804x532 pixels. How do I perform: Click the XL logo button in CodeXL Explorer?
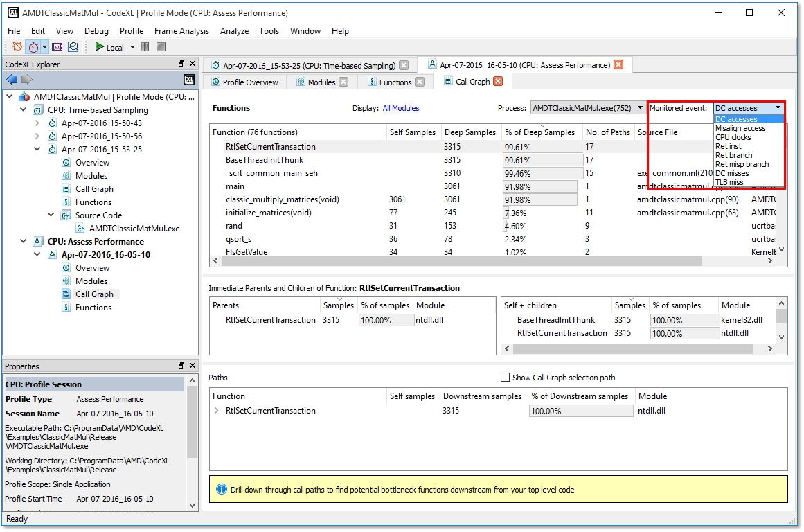click(x=189, y=80)
